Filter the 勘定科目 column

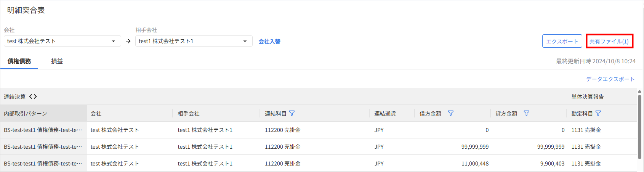598,113
